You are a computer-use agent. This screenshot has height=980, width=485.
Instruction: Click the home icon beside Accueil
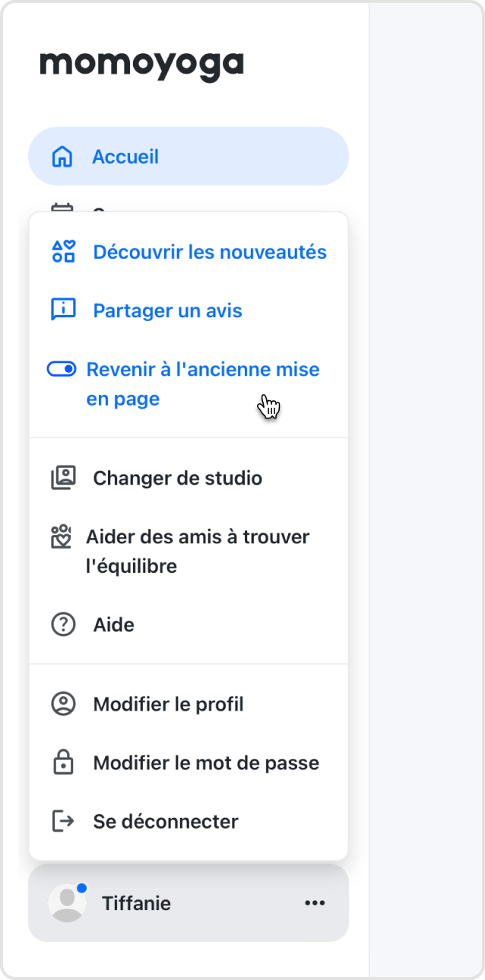62,157
